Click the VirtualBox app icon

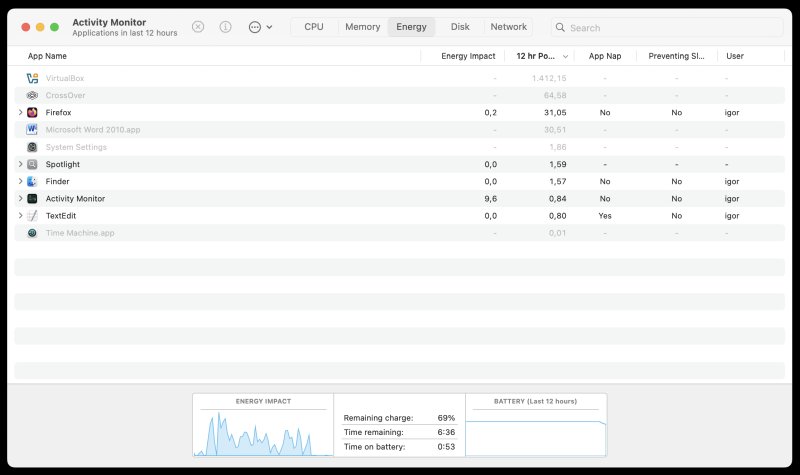tap(33, 78)
